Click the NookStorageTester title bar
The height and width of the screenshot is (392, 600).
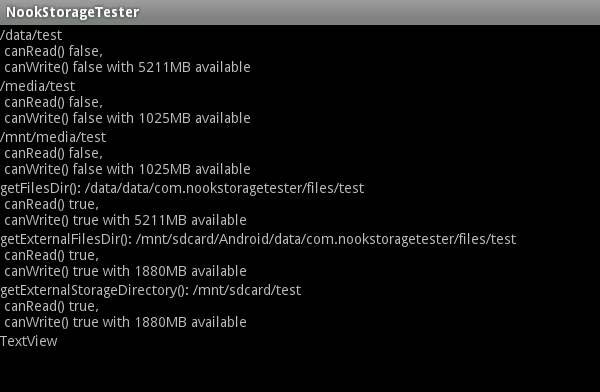(300, 12)
